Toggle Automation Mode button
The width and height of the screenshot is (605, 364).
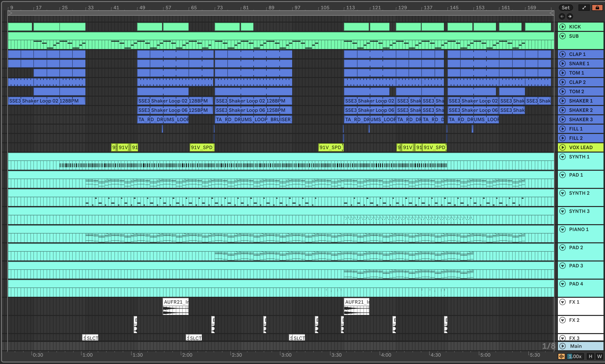[x=584, y=8]
